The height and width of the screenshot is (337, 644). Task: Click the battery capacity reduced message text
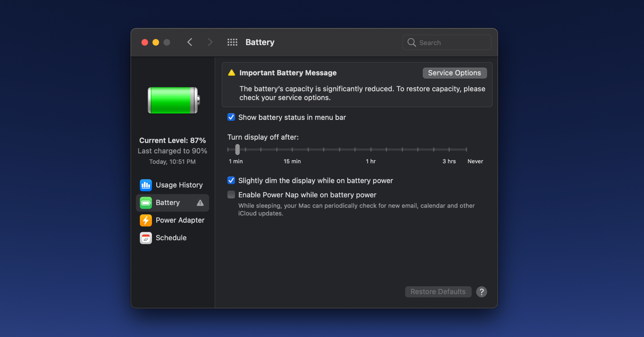pyautogui.click(x=362, y=93)
